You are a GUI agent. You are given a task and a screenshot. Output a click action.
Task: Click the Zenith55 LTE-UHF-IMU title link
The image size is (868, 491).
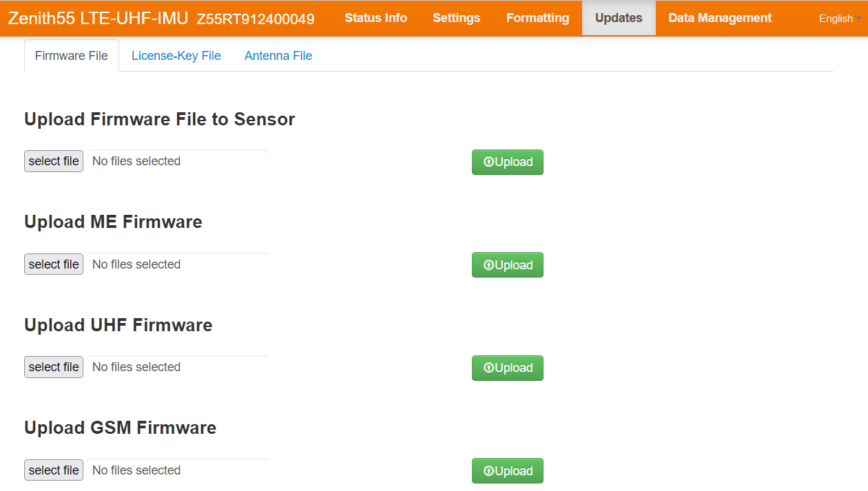click(x=98, y=19)
